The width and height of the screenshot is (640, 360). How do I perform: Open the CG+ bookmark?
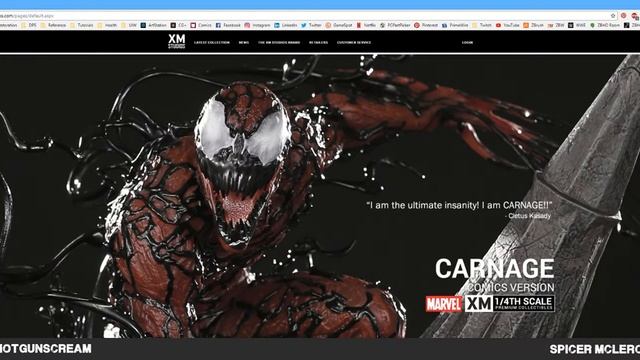click(178, 25)
